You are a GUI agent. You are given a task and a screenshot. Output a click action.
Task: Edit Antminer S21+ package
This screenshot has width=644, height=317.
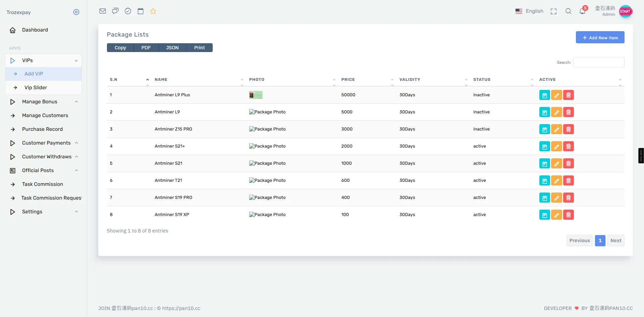click(x=556, y=147)
